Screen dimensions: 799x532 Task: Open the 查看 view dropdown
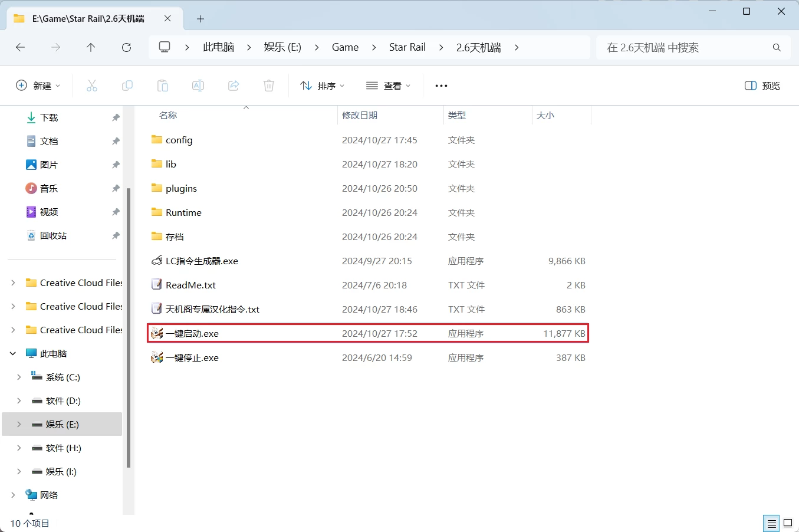point(388,86)
